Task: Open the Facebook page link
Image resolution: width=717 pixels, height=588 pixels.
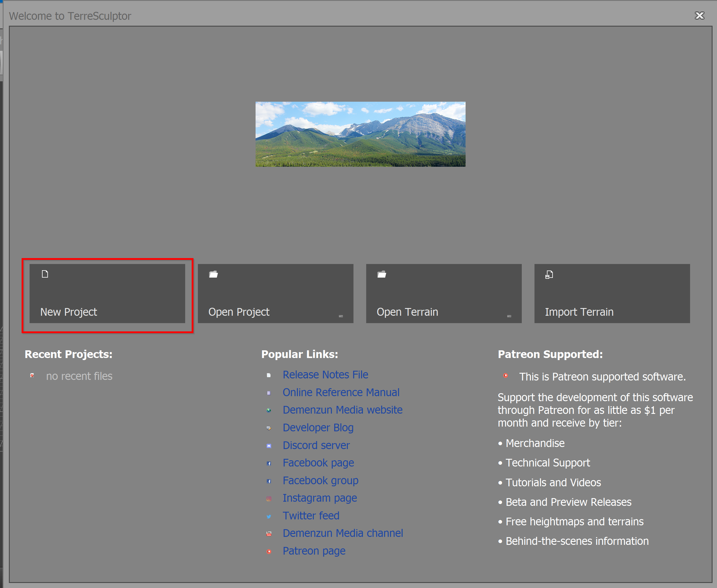Action: (x=318, y=463)
